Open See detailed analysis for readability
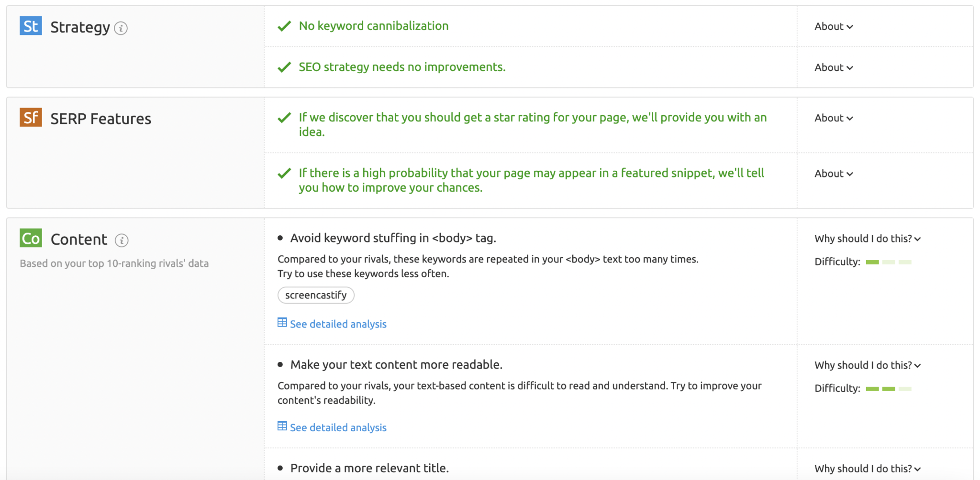980x480 pixels. pyautogui.click(x=338, y=427)
